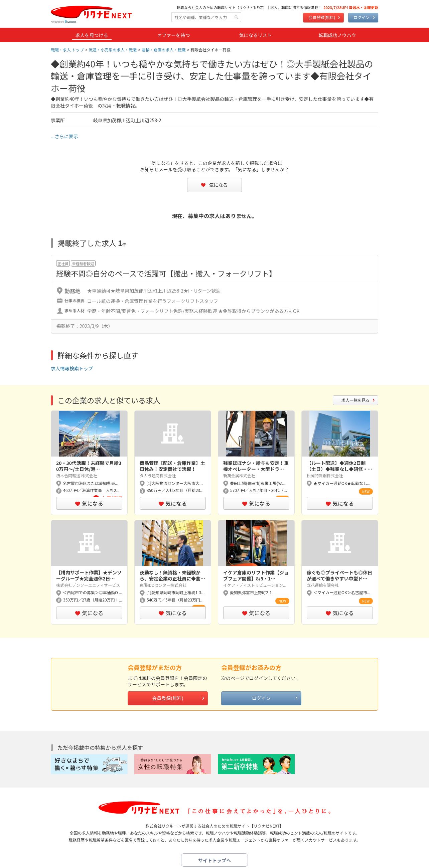The height and width of the screenshot is (868, 429).
Task: Click the 求人情報検索トップ link
Action: click(x=72, y=369)
